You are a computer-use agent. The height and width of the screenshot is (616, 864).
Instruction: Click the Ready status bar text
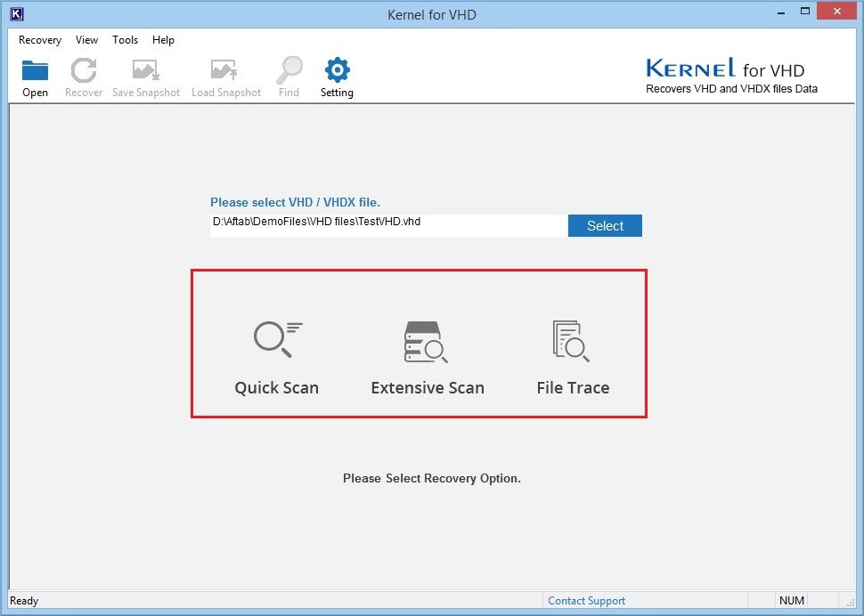click(x=24, y=601)
